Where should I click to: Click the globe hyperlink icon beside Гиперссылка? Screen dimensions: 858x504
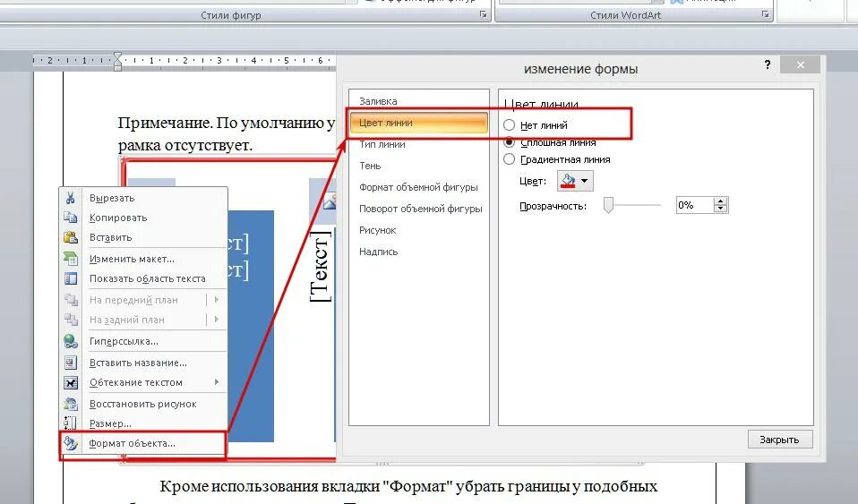pyautogui.click(x=71, y=341)
